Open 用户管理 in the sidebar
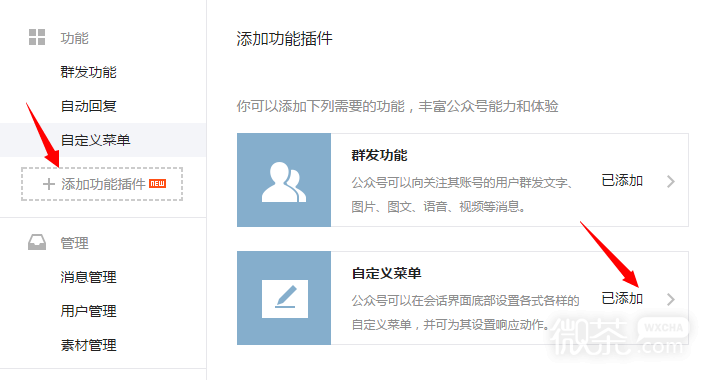 click(89, 311)
